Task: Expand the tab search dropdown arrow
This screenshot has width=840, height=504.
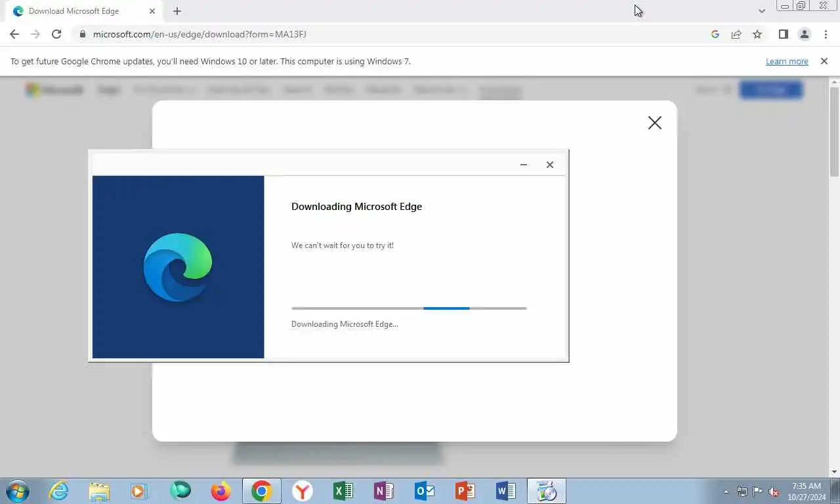Action: pos(762,11)
